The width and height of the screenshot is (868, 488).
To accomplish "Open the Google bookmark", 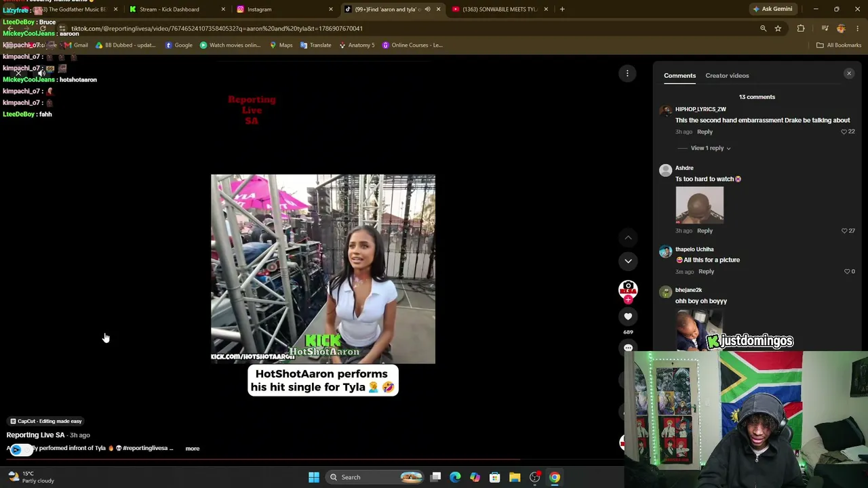I will pyautogui.click(x=179, y=45).
